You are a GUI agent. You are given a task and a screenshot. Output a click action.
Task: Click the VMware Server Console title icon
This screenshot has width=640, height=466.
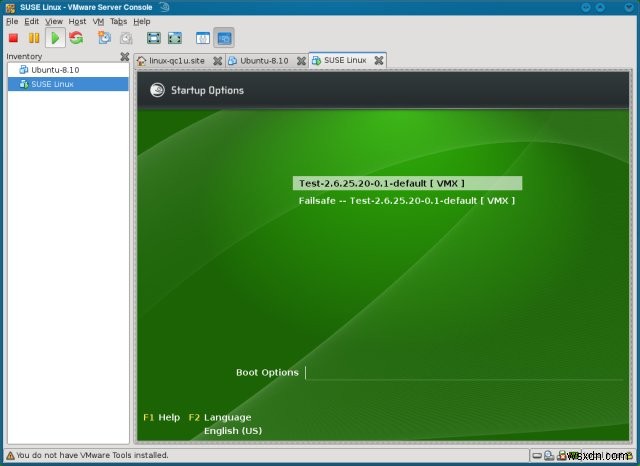[10, 7]
